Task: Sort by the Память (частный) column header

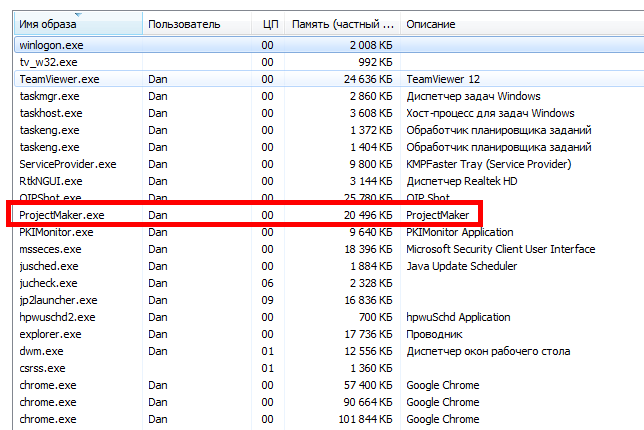Action: (343, 24)
